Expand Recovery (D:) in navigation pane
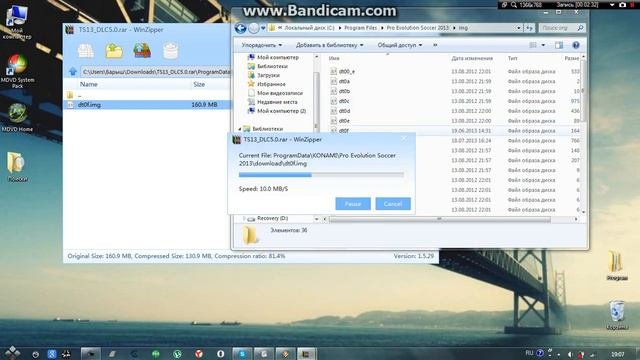Image resolution: width=640 pixels, height=360 pixels. point(244,219)
